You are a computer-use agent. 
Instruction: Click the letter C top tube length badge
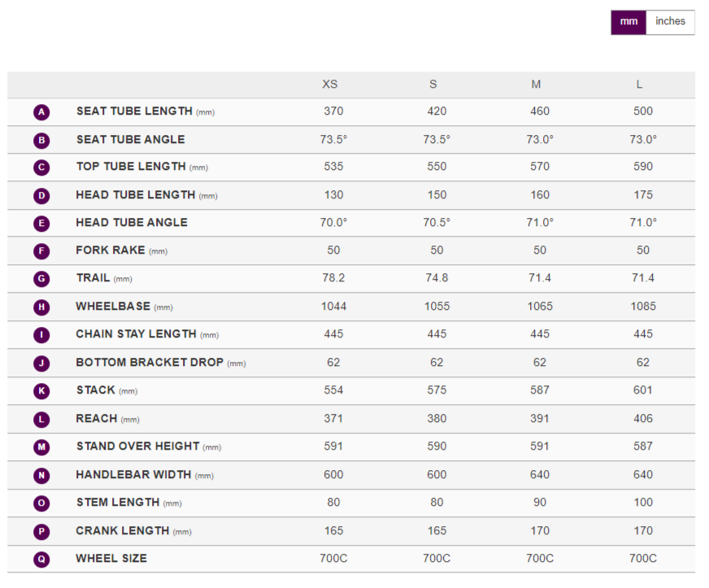[x=41, y=168]
